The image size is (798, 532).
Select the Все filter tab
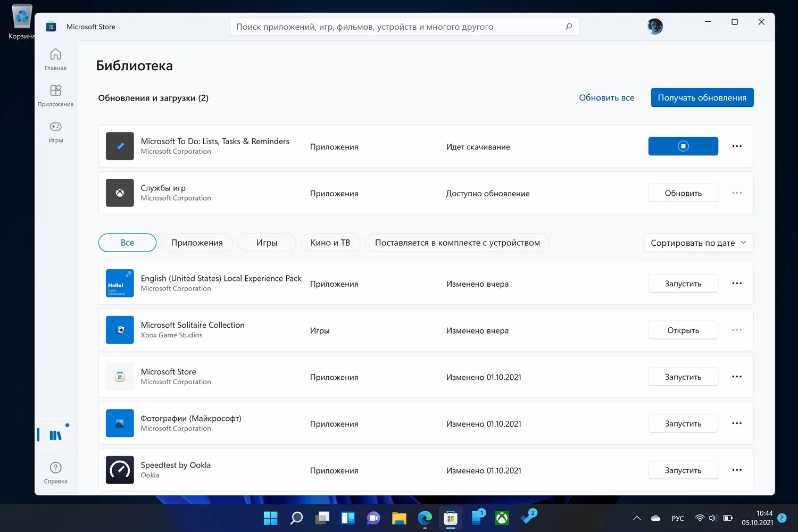(x=127, y=243)
